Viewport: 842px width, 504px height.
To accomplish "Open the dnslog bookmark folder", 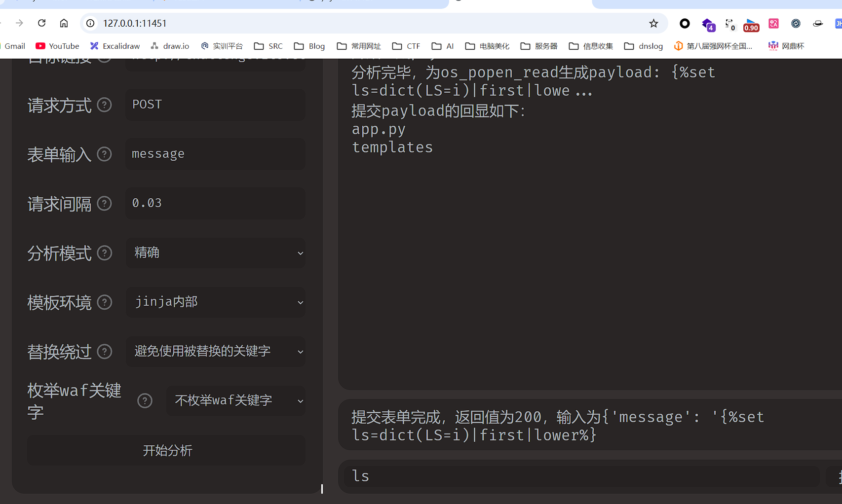I will pos(644,46).
